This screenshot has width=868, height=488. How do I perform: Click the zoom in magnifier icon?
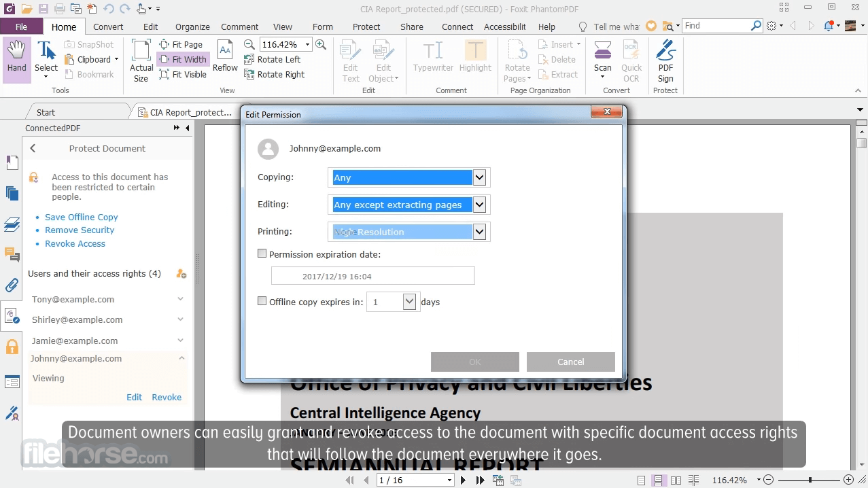(321, 44)
